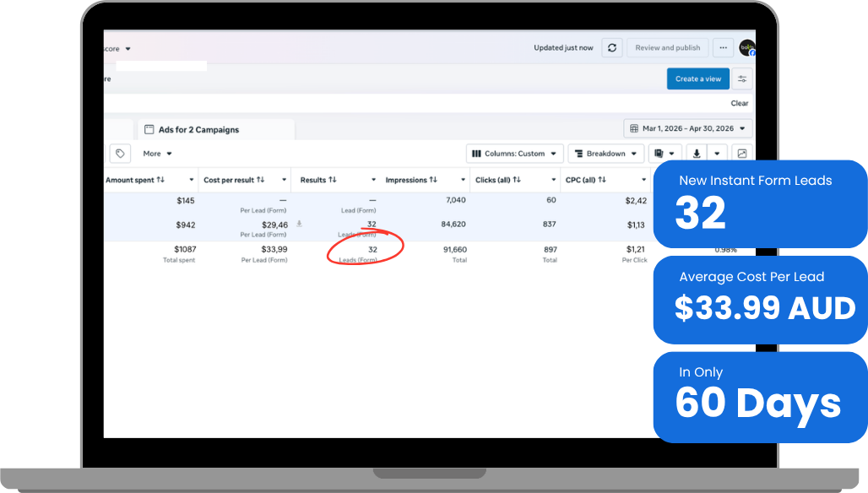The width and height of the screenshot is (868, 493).
Task: Click the export download icon
Action: (697, 154)
